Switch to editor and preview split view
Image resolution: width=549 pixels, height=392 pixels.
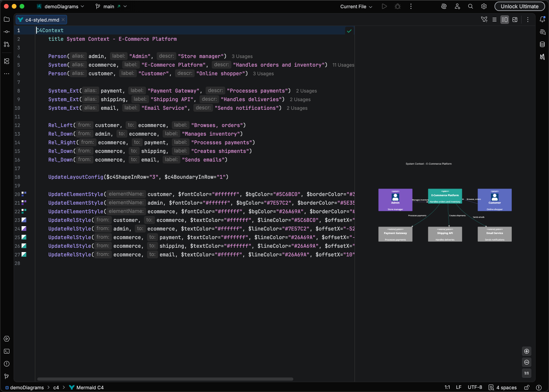[x=505, y=20]
